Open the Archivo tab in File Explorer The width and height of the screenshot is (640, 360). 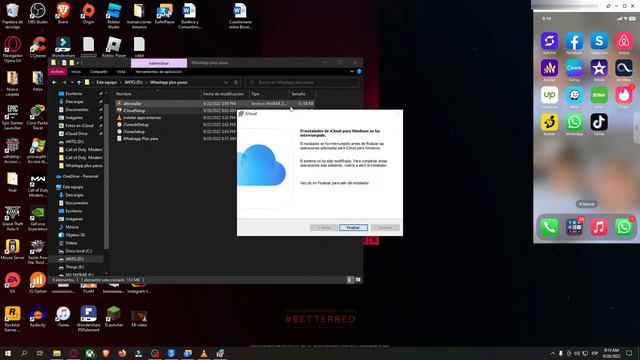point(57,71)
